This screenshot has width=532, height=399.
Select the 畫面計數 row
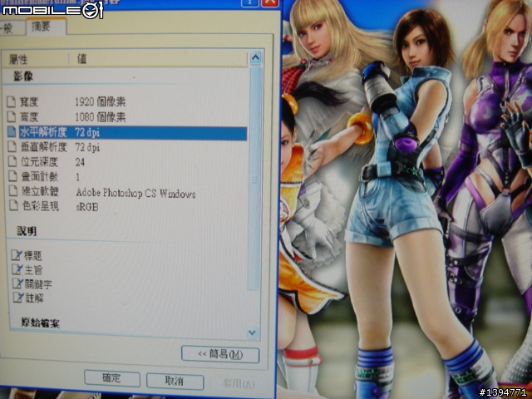[x=126, y=176]
